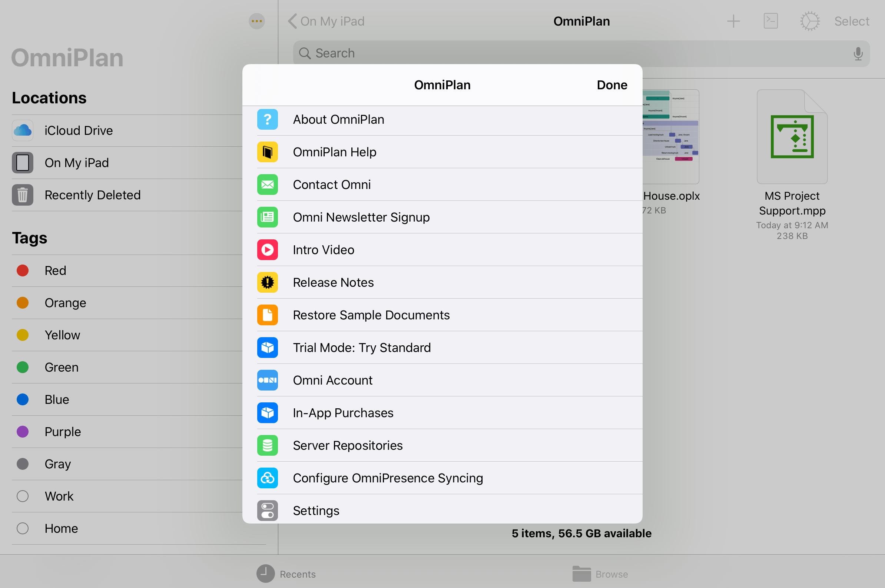
Task: Dismiss the panel with Done
Action: pyautogui.click(x=612, y=85)
